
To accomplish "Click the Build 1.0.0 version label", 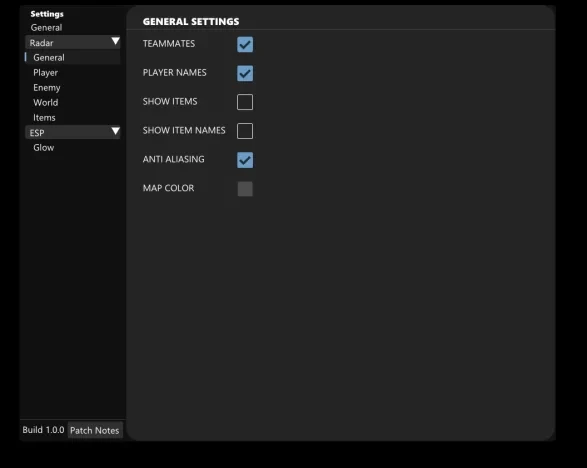I will pos(43,430).
